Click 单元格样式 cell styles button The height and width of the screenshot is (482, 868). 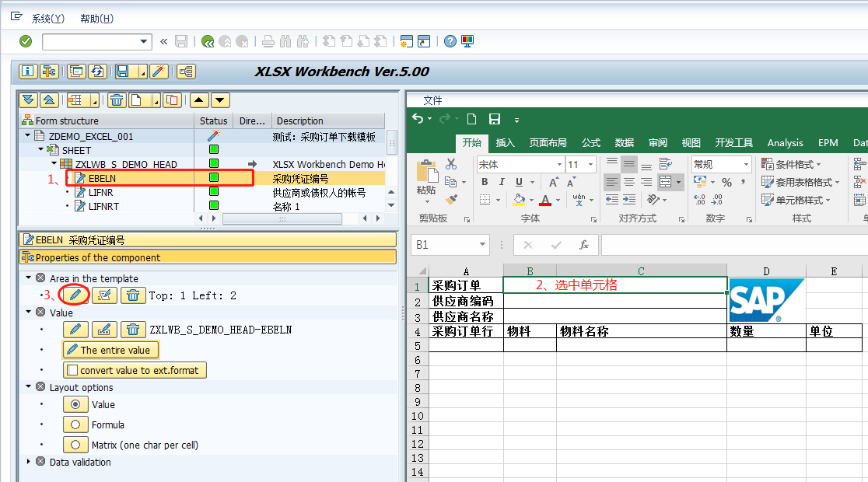(x=796, y=200)
